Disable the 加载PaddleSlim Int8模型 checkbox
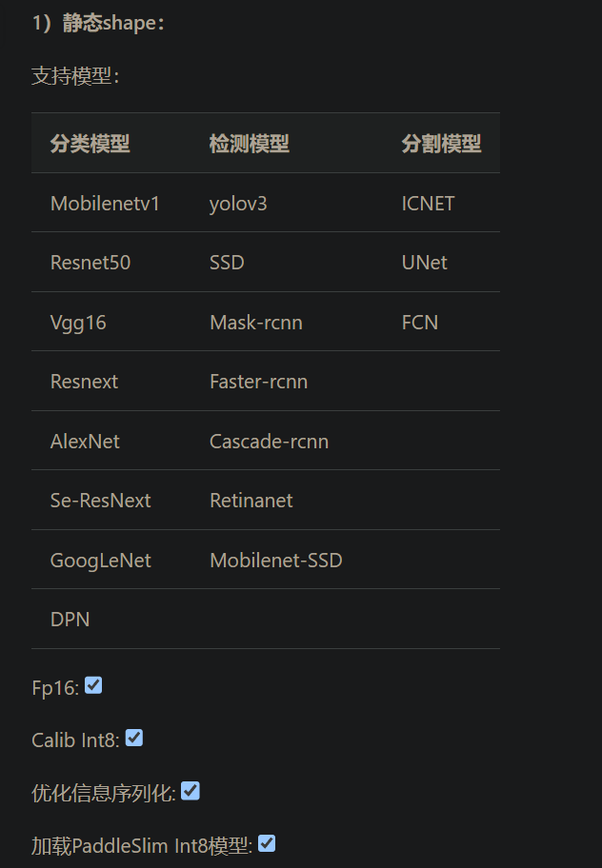 point(267,843)
